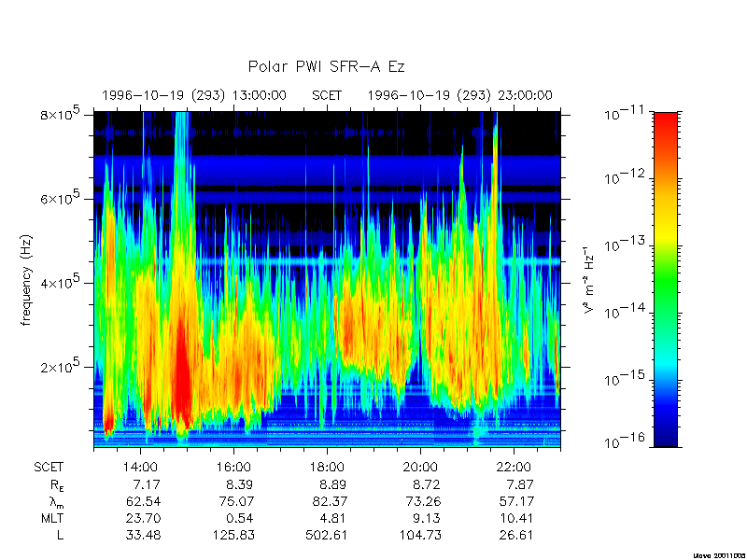Select the 16:00 time axis tick label
Screen dimensions: 747x560
click(233, 467)
